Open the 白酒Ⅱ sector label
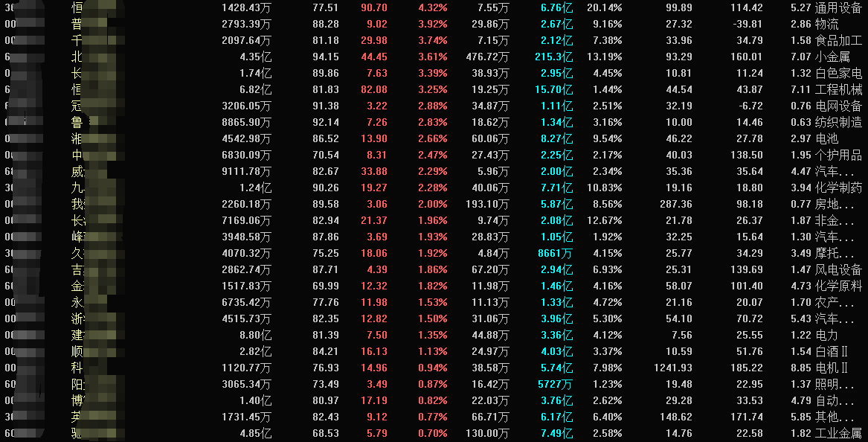The width and height of the screenshot is (868, 442). pyautogui.click(x=832, y=351)
